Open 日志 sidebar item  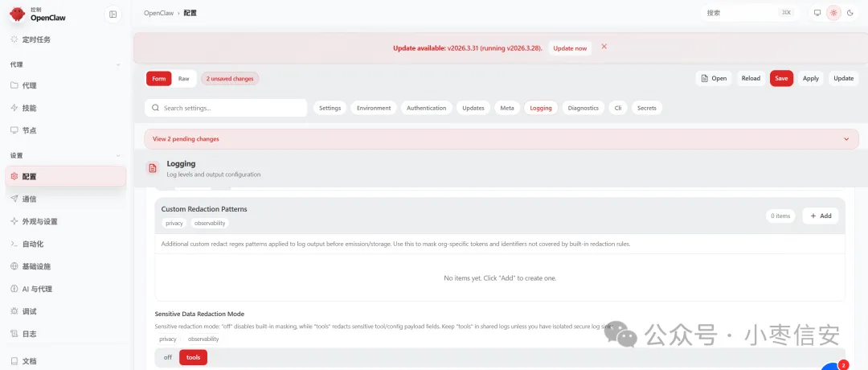tap(67, 334)
